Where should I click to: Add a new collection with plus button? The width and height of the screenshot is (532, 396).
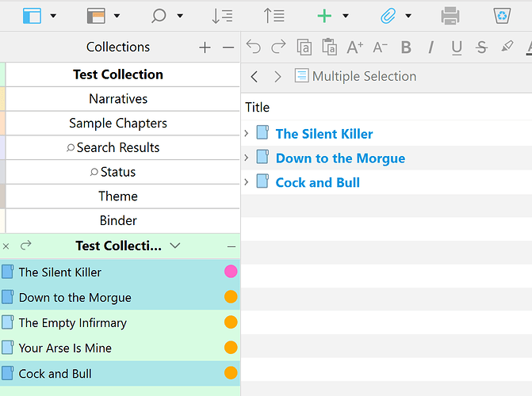[205, 48]
